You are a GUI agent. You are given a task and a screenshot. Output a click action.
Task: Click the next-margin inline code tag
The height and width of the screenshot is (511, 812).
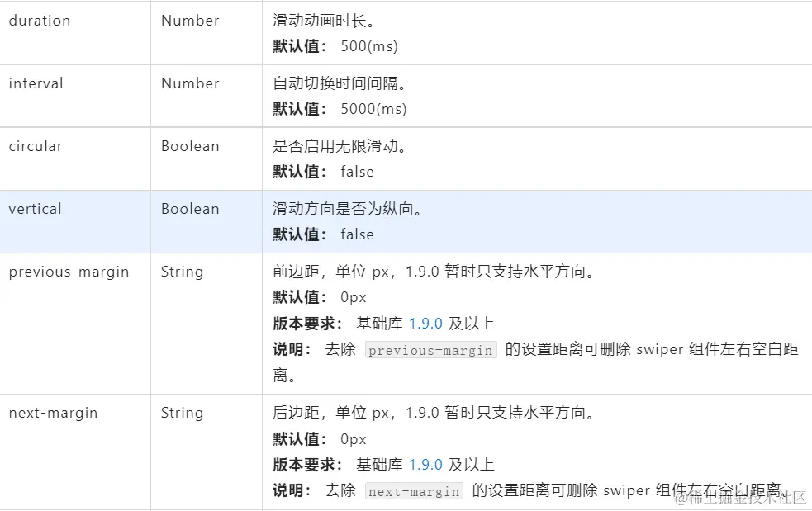(x=415, y=491)
